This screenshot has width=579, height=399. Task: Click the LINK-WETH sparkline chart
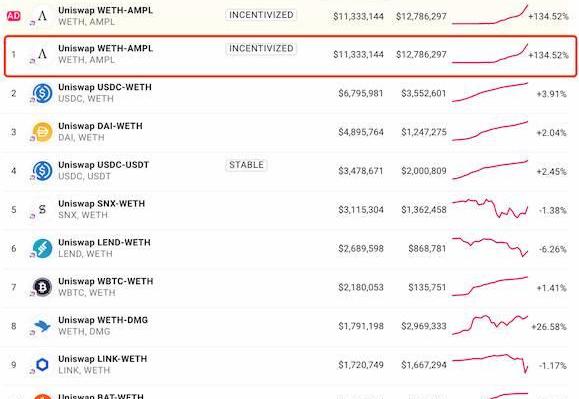(490, 364)
